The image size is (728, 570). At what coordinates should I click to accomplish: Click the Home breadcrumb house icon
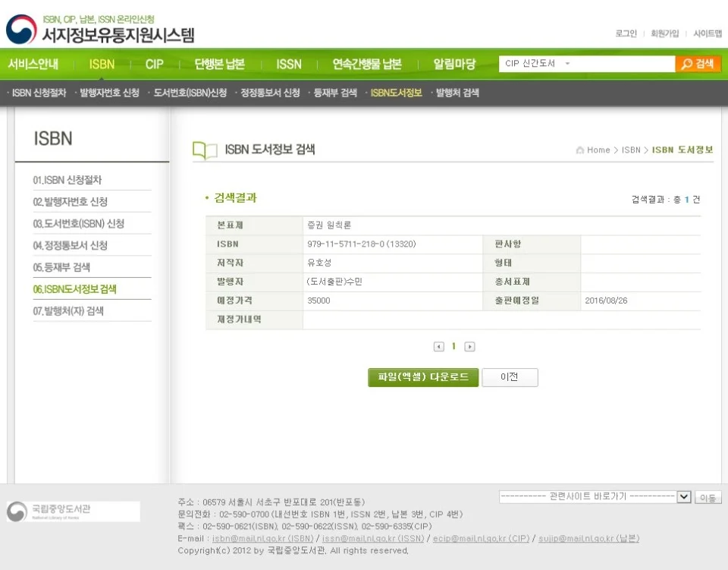click(x=579, y=150)
